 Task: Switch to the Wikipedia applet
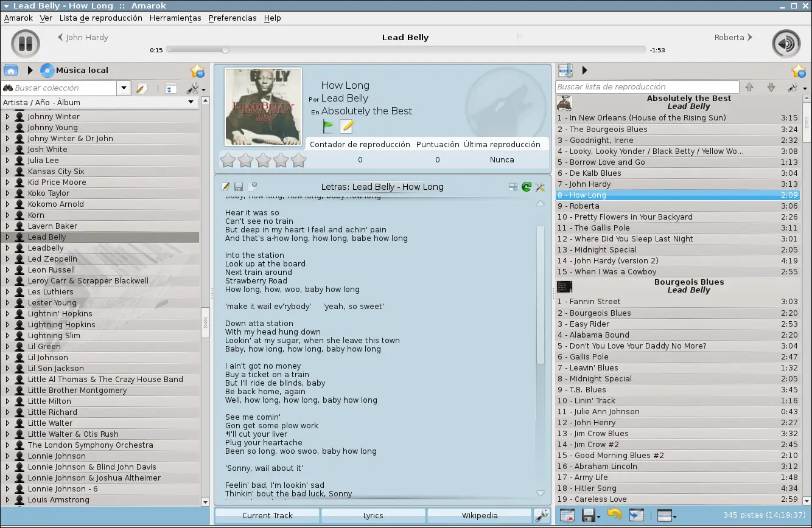(480, 516)
